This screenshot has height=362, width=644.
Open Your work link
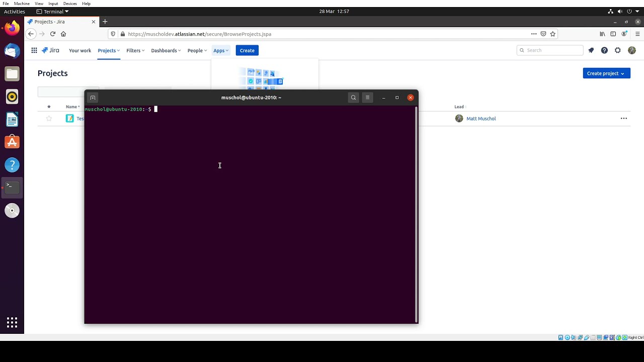point(80,50)
